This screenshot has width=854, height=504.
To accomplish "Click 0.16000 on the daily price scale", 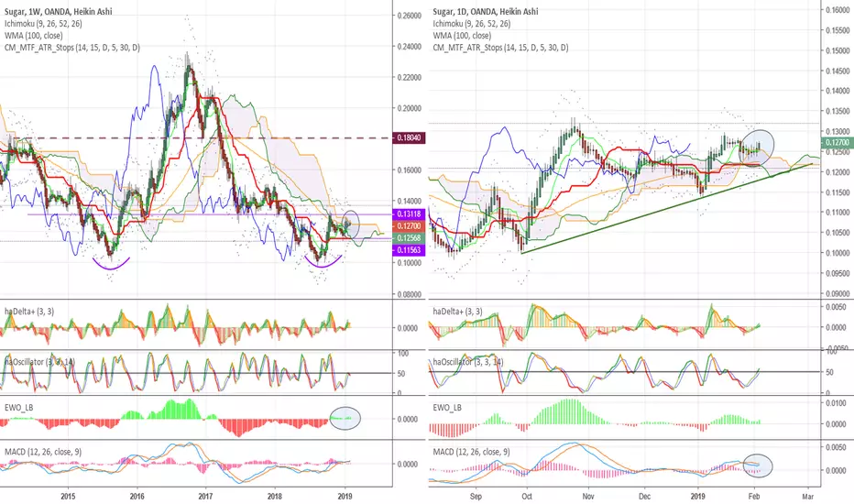I will click(838, 10).
